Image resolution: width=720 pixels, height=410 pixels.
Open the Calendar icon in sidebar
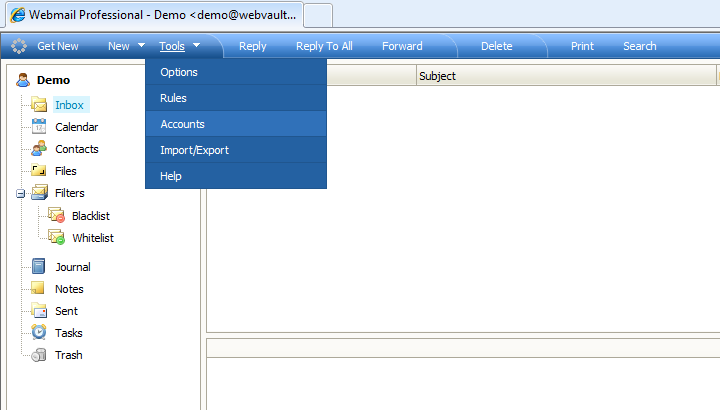click(x=39, y=127)
